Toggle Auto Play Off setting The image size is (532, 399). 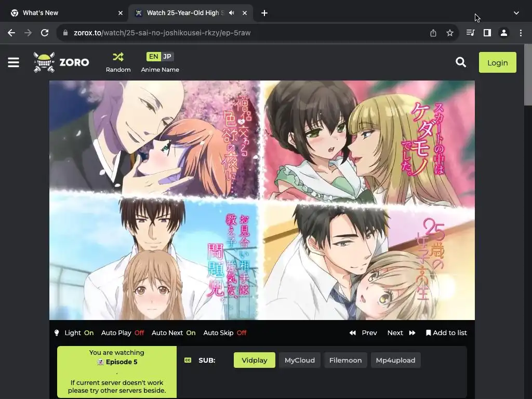pos(123,333)
